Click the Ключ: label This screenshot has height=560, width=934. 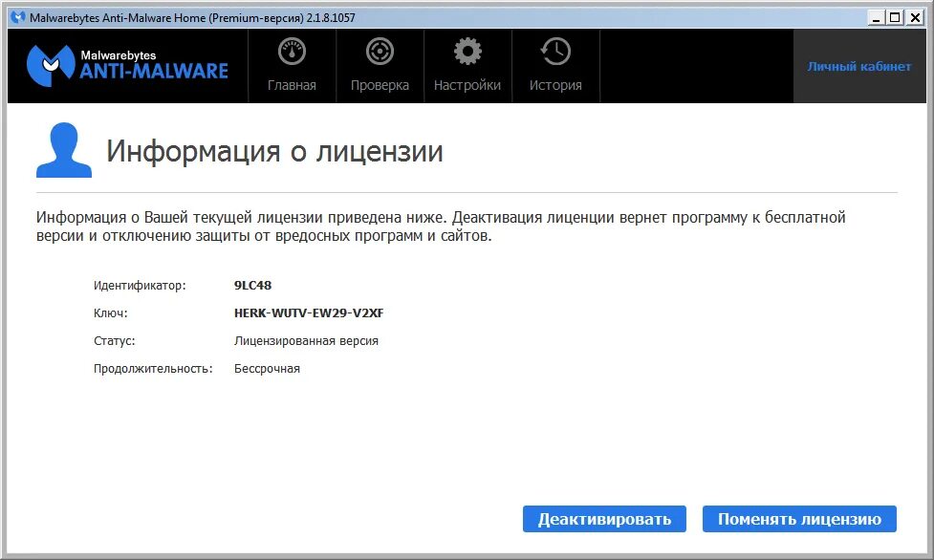click(x=110, y=312)
